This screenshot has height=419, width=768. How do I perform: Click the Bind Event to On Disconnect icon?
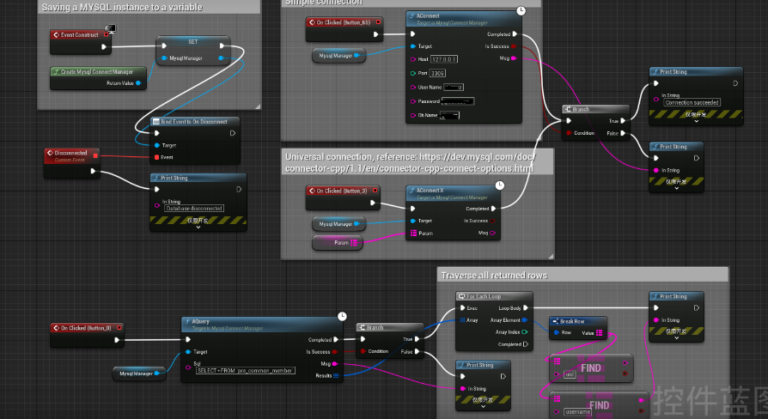point(156,122)
